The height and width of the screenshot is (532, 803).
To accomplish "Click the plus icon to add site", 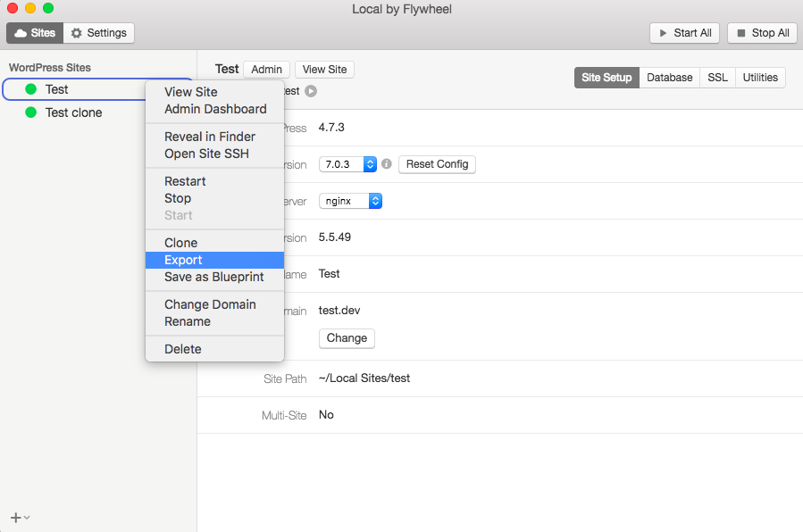I will click(16, 518).
